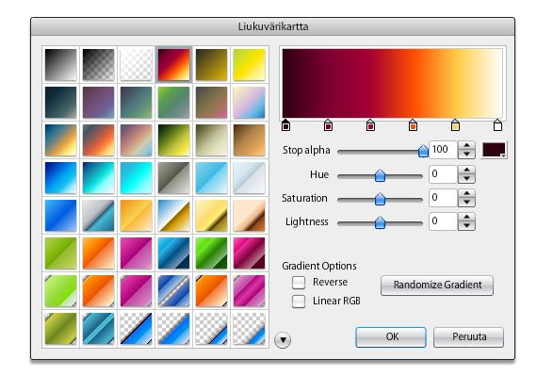
Task: Open the presets menu with round arrow button
Action: [x=283, y=340]
